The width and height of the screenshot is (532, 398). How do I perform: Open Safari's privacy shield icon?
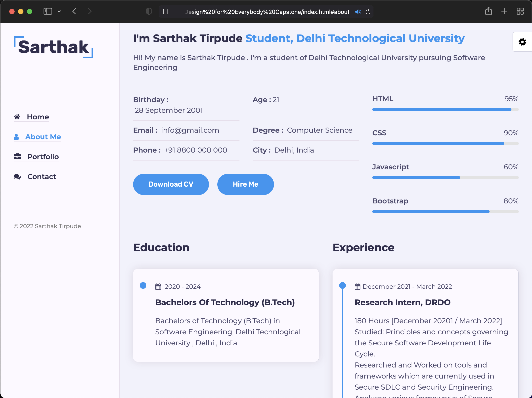[x=149, y=11]
